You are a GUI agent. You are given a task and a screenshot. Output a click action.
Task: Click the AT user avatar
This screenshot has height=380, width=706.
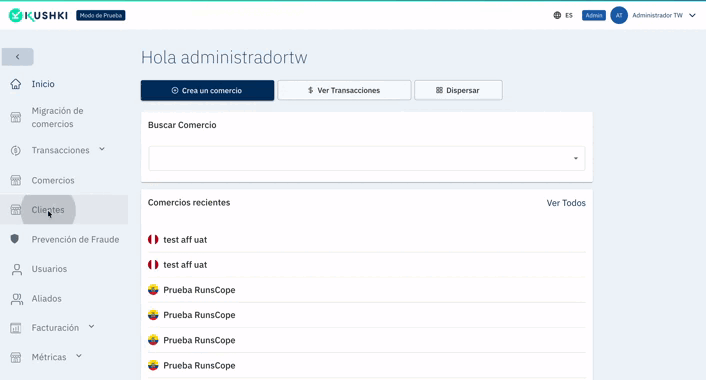tap(619, 15)
